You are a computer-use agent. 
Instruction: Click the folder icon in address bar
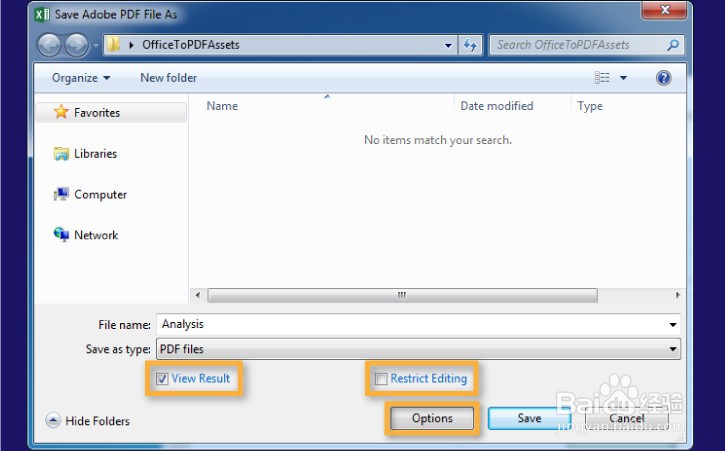tap(113, 44)
